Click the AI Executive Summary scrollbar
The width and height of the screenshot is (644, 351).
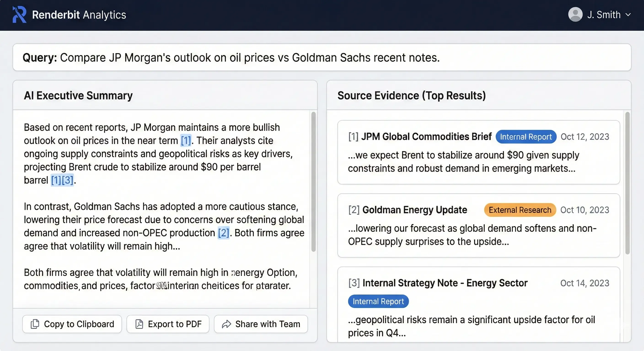314,182
